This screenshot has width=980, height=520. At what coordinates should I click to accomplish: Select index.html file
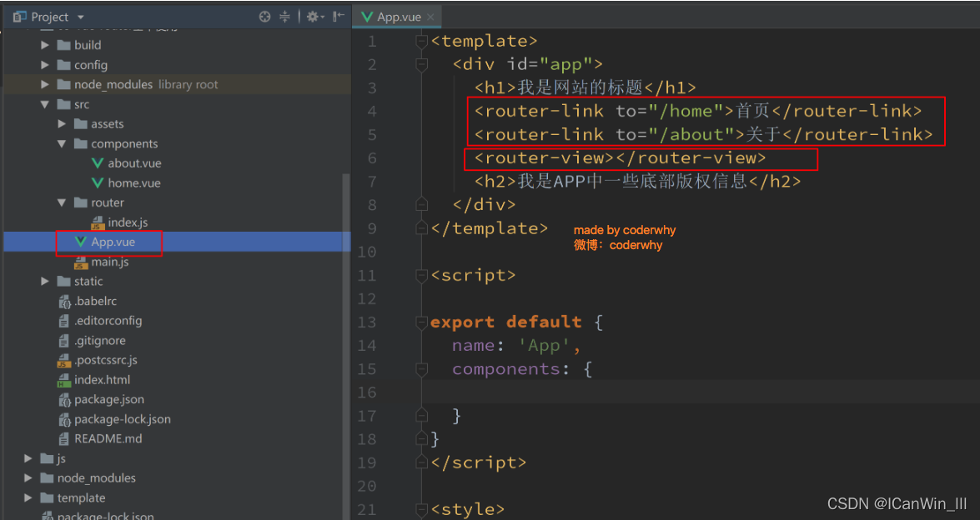pos(102,379)
